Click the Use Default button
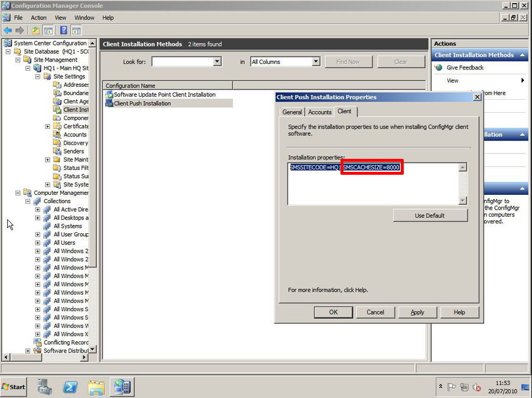Image resolution: width=532 pixels, height=398 pixels. [x=430, y=216]
